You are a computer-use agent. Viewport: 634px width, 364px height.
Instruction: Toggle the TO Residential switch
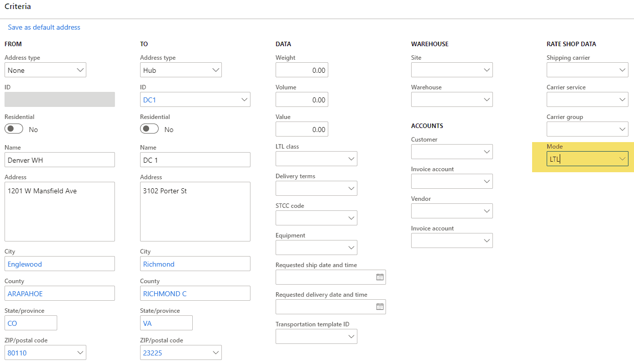pyautogui.click(x=150, y=129)
